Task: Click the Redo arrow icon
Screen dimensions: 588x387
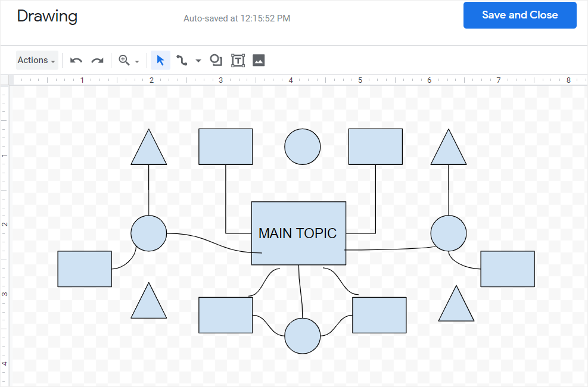Action: point(97,60)
